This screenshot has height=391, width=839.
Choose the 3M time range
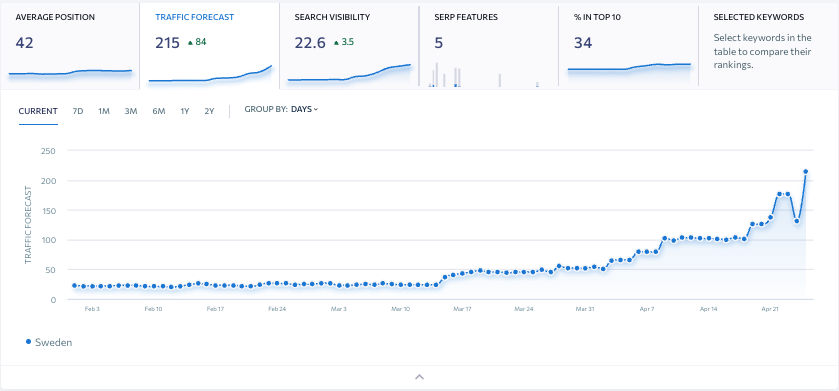click(131, 111)
